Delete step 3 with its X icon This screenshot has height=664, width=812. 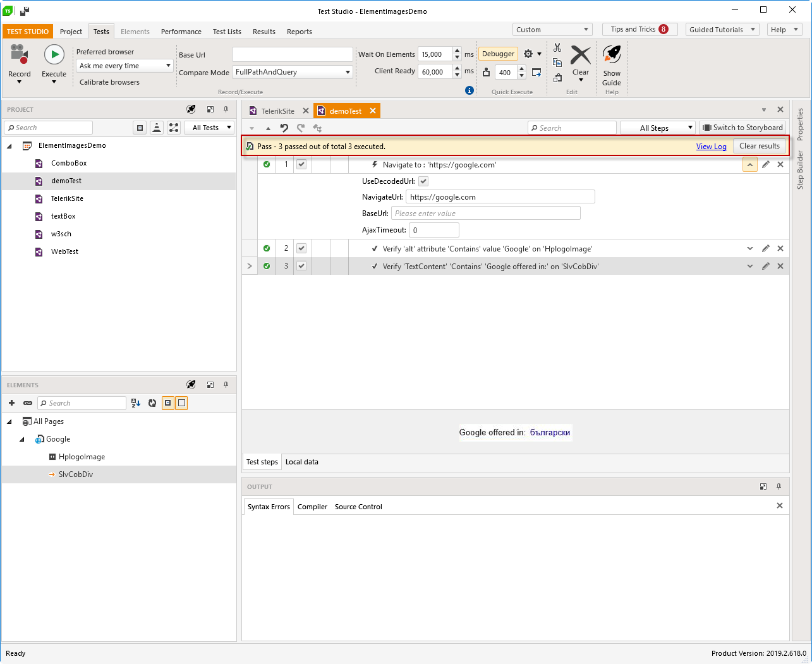click(780, 266)
